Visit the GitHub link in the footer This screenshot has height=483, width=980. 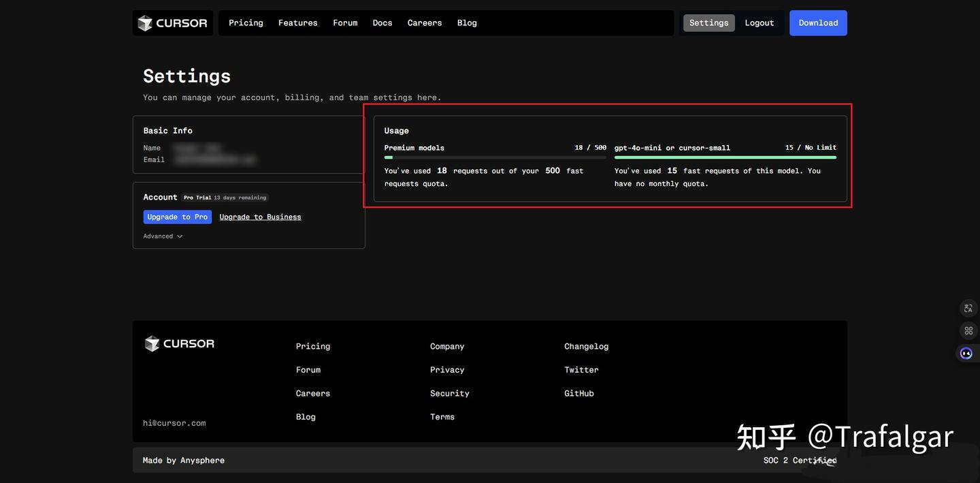coord(578,393)
